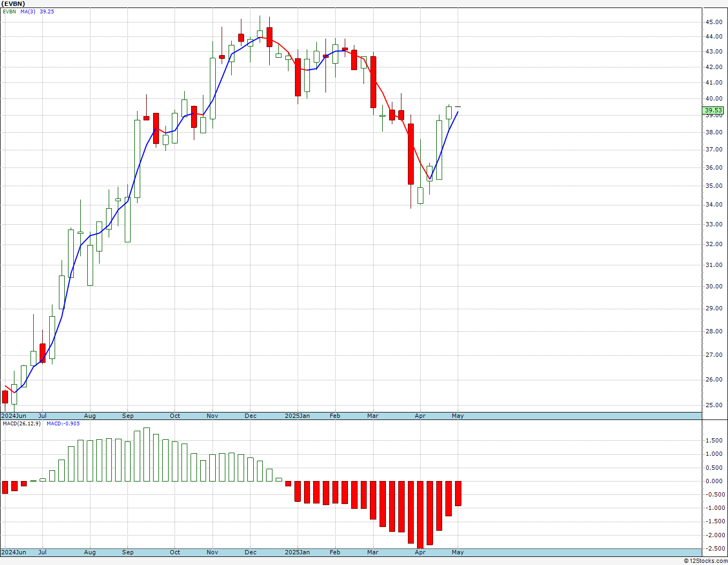Click the MACD(26,12,9) indicator label
Image resolution: width=728 pixels, height=565 pixels.
20,423
